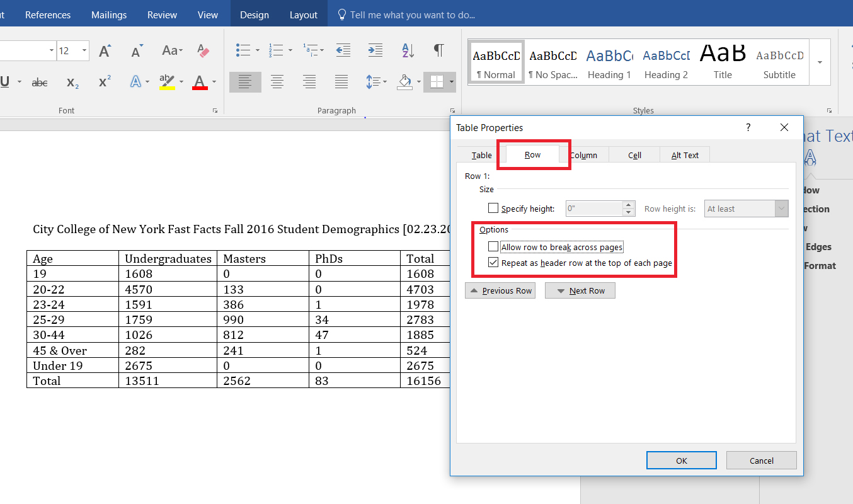
Task: Click the Borders icon
Action: coord(436,82)
